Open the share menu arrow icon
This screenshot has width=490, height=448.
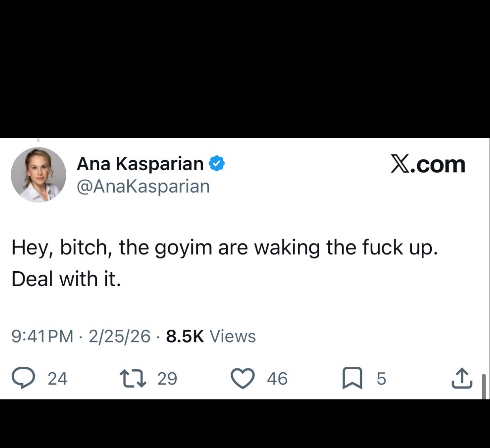coord(462,378)
